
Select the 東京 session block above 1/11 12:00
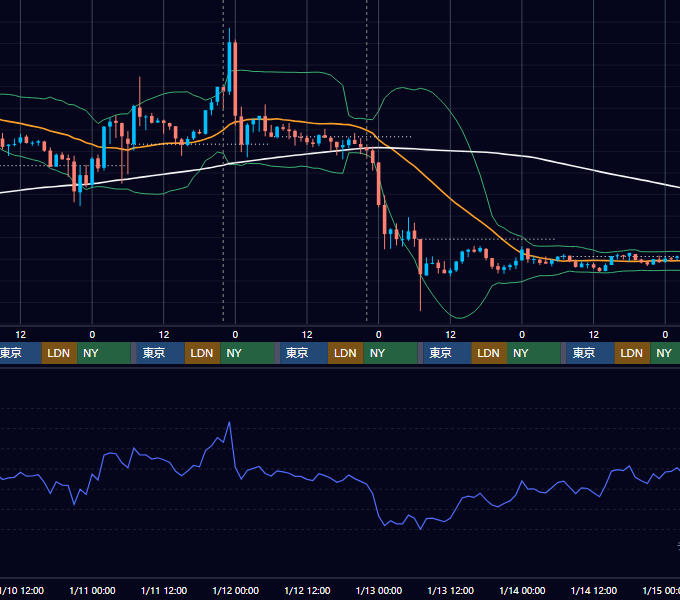[160, 353]
